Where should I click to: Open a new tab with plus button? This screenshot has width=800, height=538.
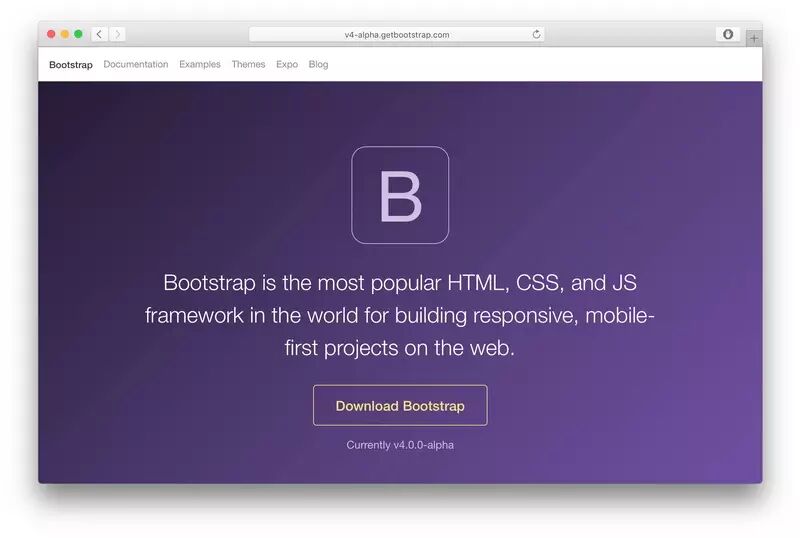(754, 38)
